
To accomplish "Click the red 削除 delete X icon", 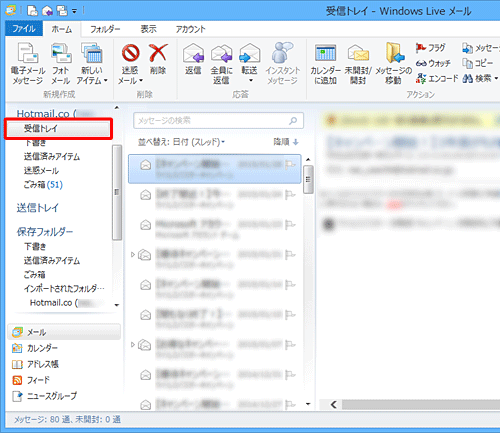I will point(158,53).
